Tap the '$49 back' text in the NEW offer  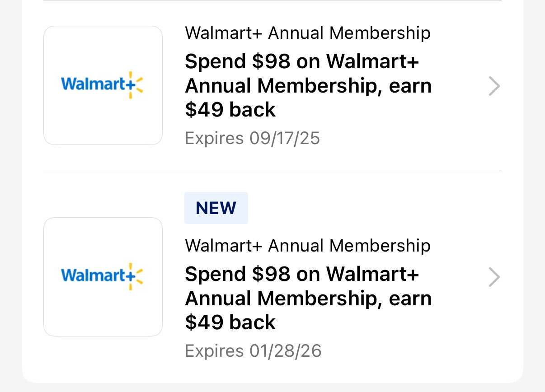pos(230,323)
